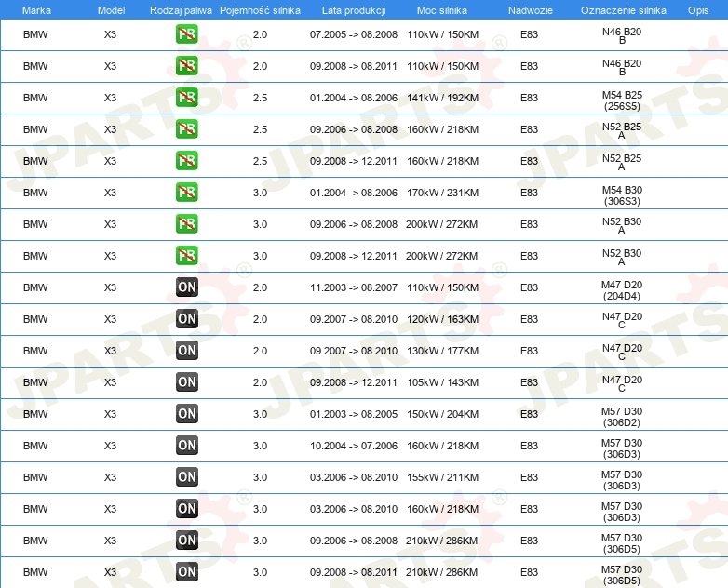The height and width of the screenshot is (588, 728).
Task: Click the Rodzaj paliwa column header
Action: [x=181, y=10]
